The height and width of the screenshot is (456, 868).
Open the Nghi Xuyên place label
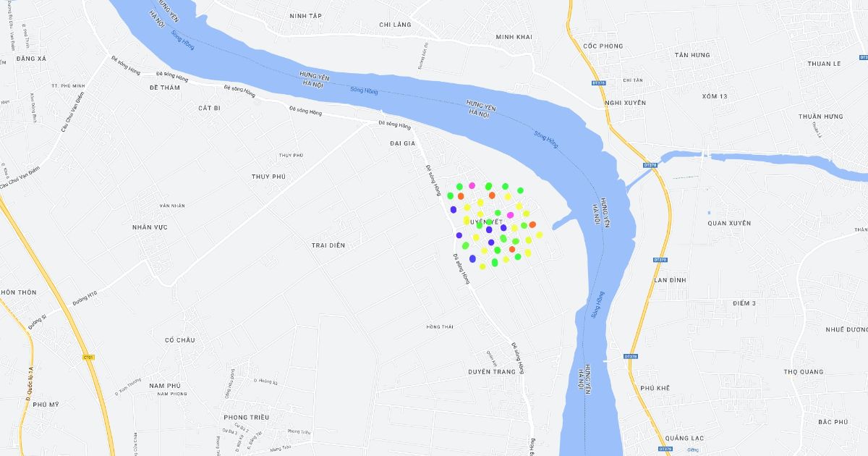(625, 104)
